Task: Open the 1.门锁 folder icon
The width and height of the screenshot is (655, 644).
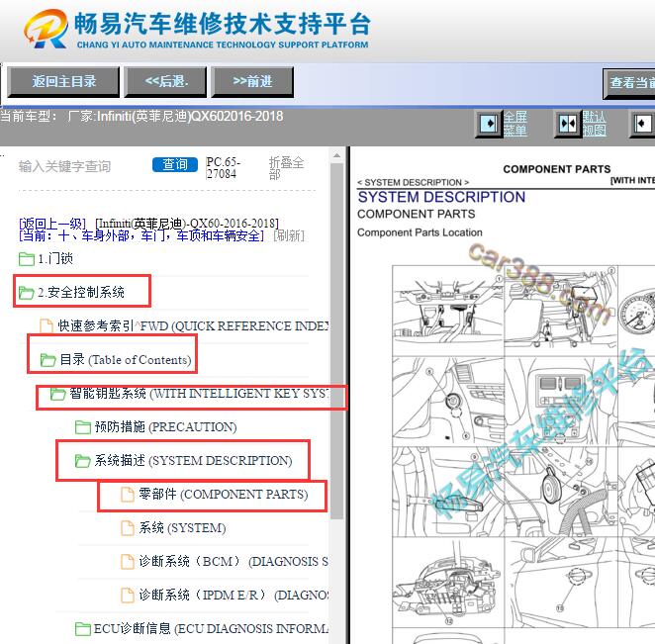Action: [x=27, y=259]
